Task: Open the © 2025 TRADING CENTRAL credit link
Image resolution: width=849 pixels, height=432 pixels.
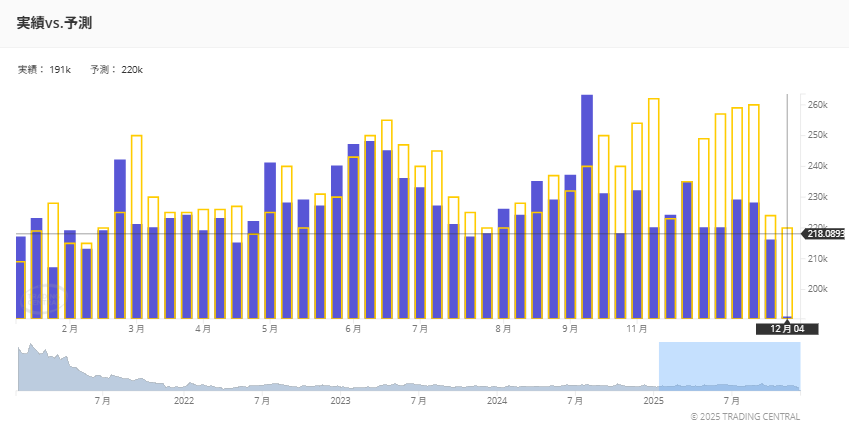Action: point(744,416)
